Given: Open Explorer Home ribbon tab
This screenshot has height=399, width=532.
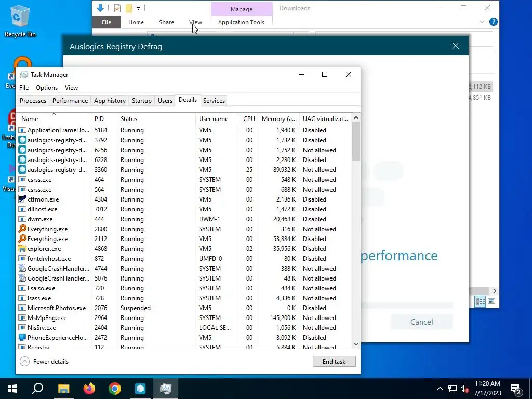Looking at the screenshot, I should point(136,22).
